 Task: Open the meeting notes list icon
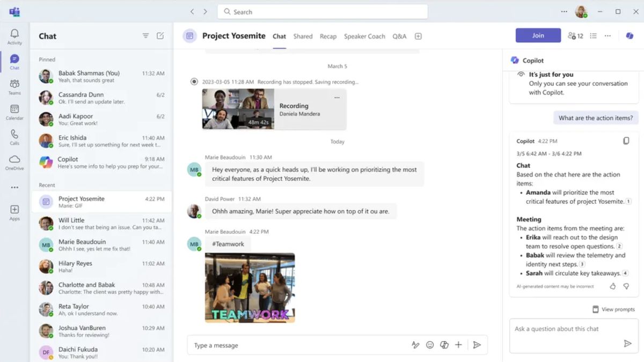click(593, 36)
